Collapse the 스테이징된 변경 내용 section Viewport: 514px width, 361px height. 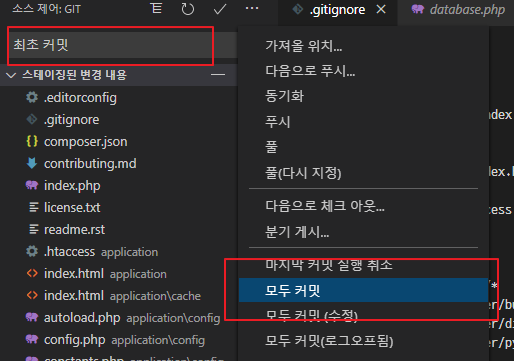pyautogui.click(x=11, y=75)
